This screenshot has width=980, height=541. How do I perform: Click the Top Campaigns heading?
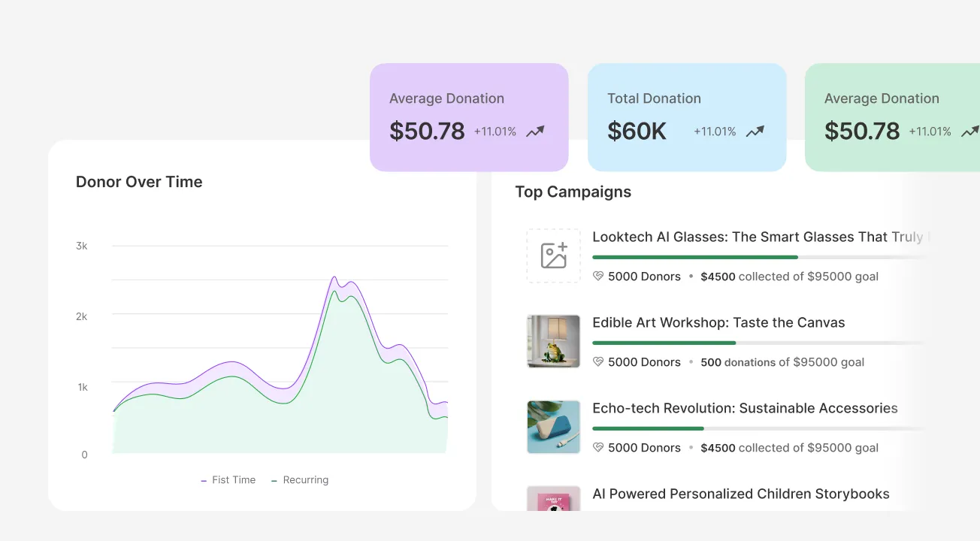pos(573,192)
